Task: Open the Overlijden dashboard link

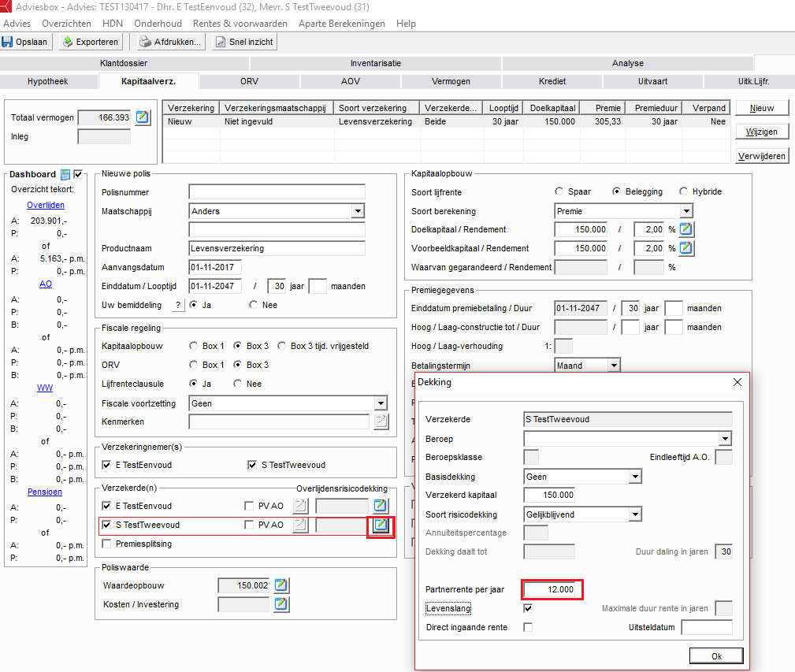Action: (46, 205)
